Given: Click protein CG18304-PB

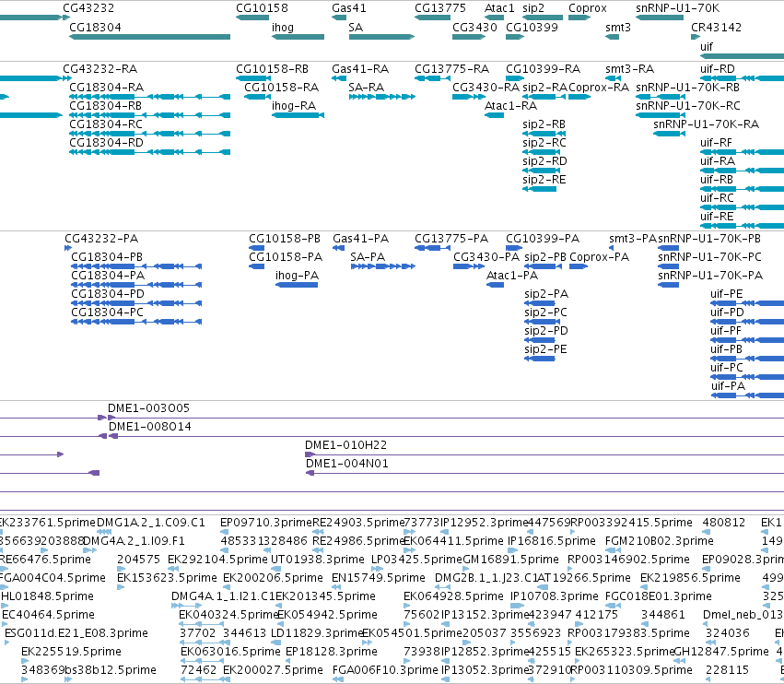Looking at the screenshot, I should coord(136,266).
